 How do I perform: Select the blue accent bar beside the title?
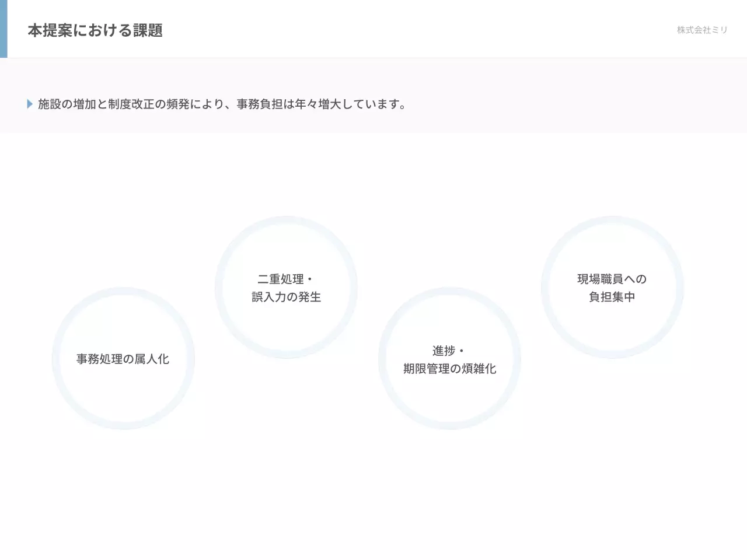pos(4,29)
